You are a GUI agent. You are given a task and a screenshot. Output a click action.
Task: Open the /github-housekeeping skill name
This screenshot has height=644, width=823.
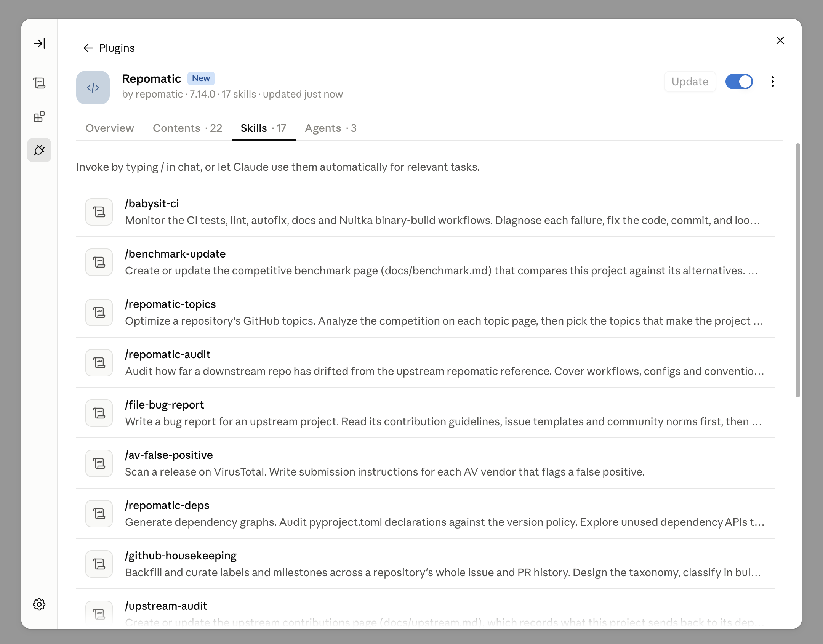pyautogui.click(x=181, y=556)
